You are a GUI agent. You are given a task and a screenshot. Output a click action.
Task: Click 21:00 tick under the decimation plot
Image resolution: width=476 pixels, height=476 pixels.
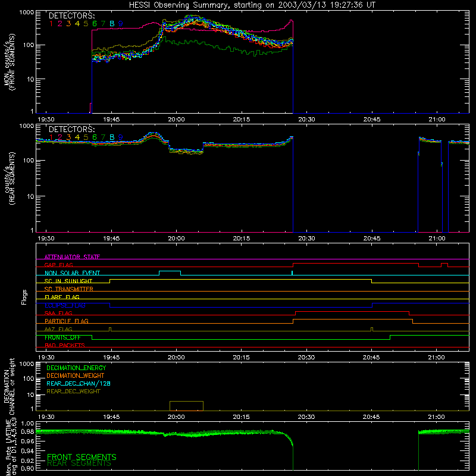[436, 417]
